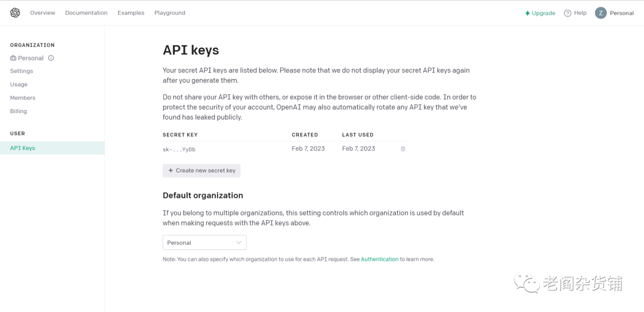
Task: Open the Overview tab in top navigation
Action: pyautogui.click(x=42, y=13)
